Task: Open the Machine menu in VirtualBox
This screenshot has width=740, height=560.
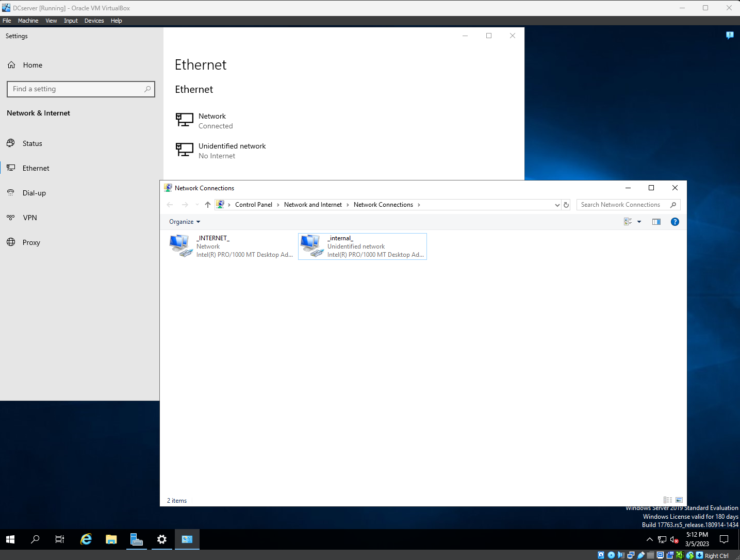Action: 28,21
